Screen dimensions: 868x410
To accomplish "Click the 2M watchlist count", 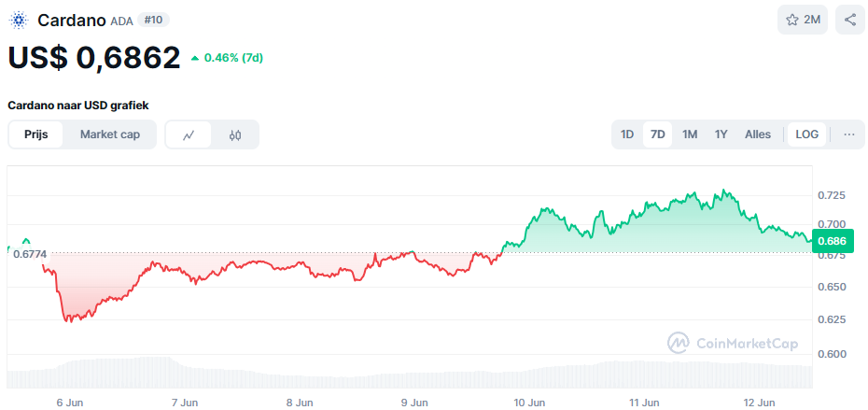I will tap(812, 20).
